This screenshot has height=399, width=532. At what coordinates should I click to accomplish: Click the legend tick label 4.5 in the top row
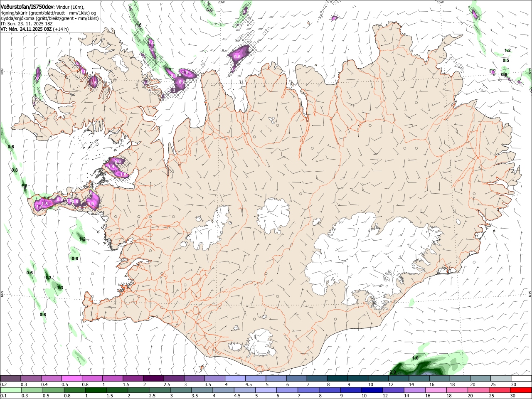point(249,384)
